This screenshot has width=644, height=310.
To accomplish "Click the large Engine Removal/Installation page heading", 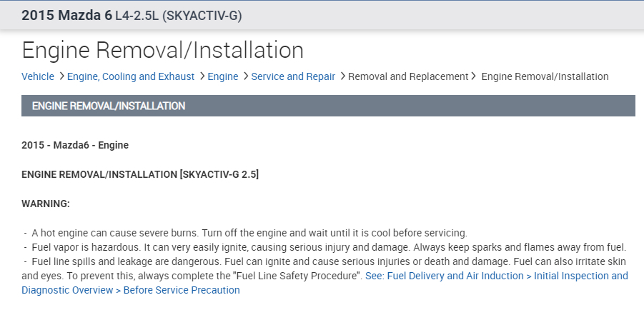I will point(163,50).
